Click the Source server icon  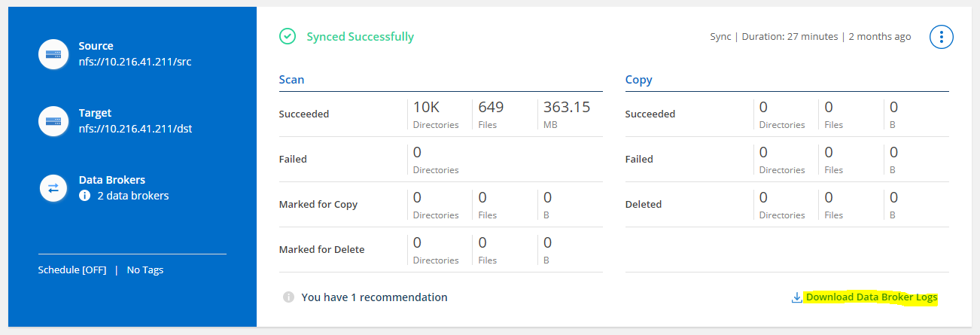coord(53,54)
